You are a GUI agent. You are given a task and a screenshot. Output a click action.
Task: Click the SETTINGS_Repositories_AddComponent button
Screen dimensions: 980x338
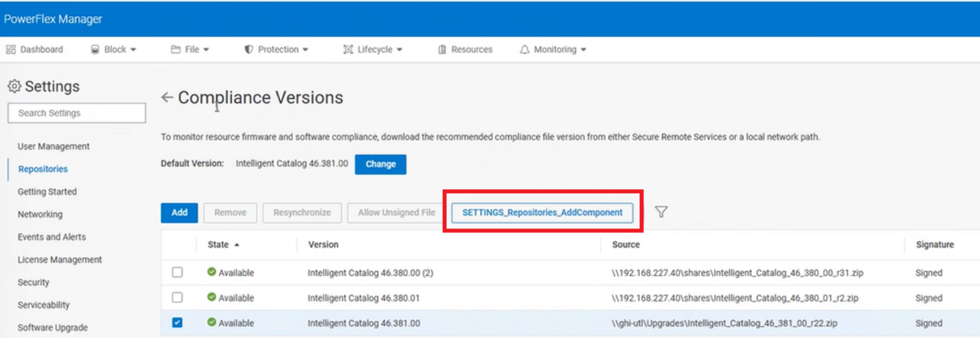[x=542, y=212]
